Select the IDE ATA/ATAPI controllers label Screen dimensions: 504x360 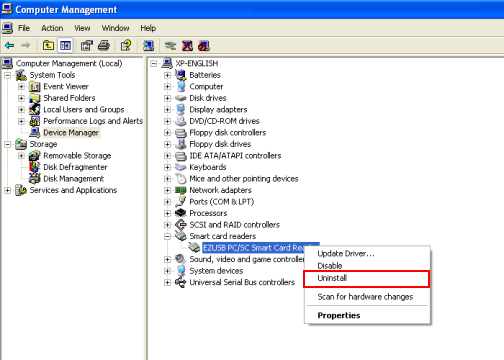coord(235,156)
